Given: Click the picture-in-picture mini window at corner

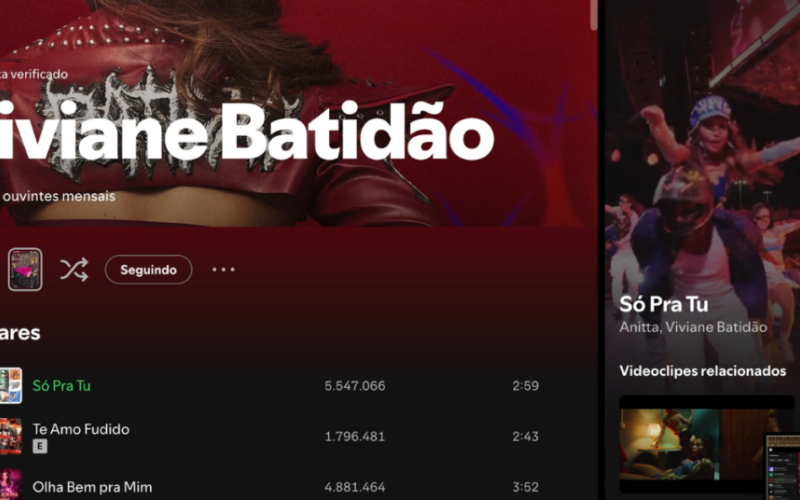Looking at the screenshot, I should (782, 466).
